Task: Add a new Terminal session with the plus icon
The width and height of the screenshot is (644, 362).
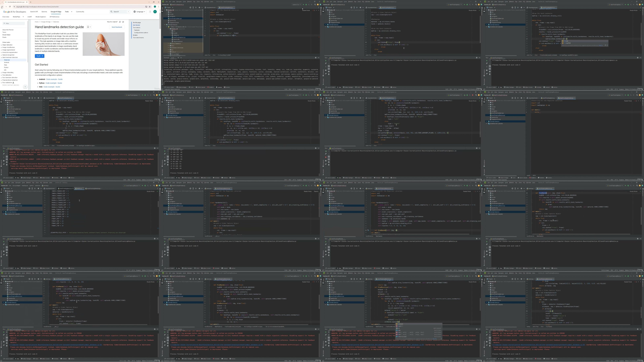Action: pyautogui.click(x=178, y=58)
